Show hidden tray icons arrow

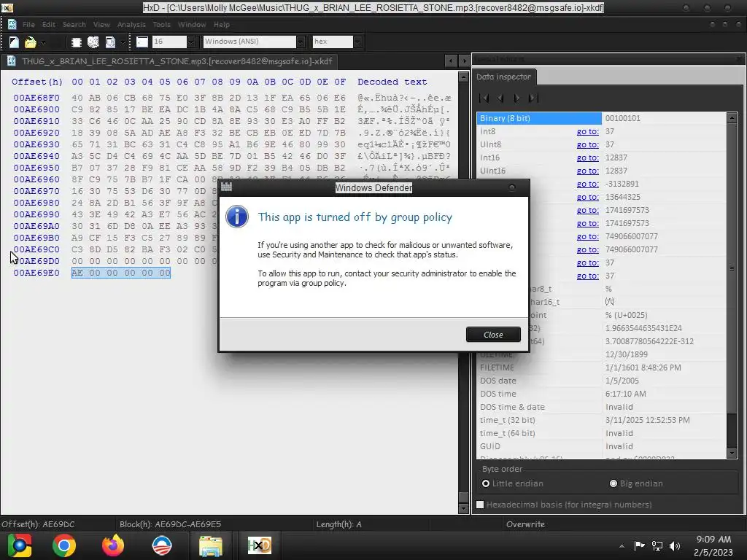pyautogui.click(x=622, y=546)
